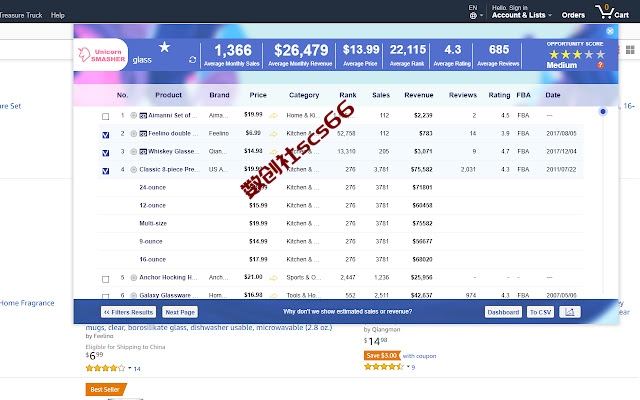The image size is (640, 400).
Task: Uncheck the row 2 Feelino checkbox
Action: pos(106,135)
